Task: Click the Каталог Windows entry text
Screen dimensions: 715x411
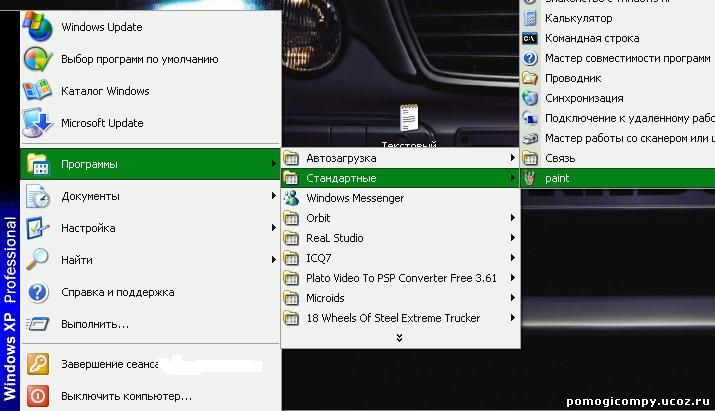Action: [x=105, y=91]
